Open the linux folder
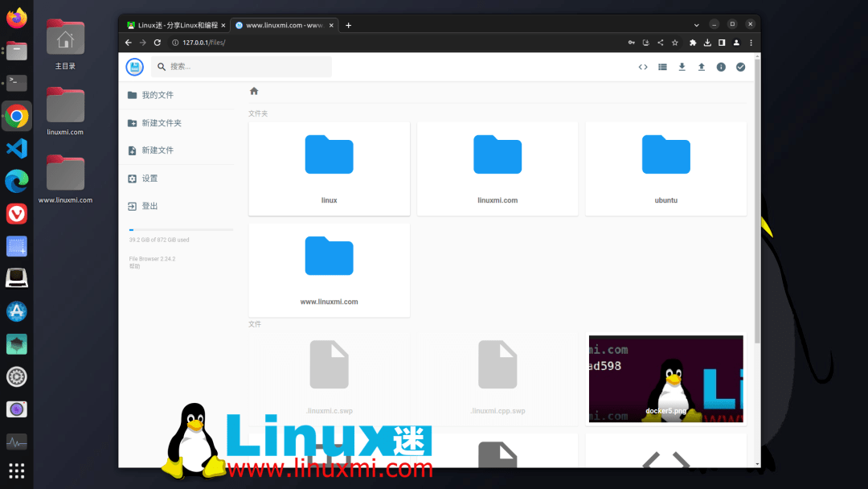 point(330,169)
